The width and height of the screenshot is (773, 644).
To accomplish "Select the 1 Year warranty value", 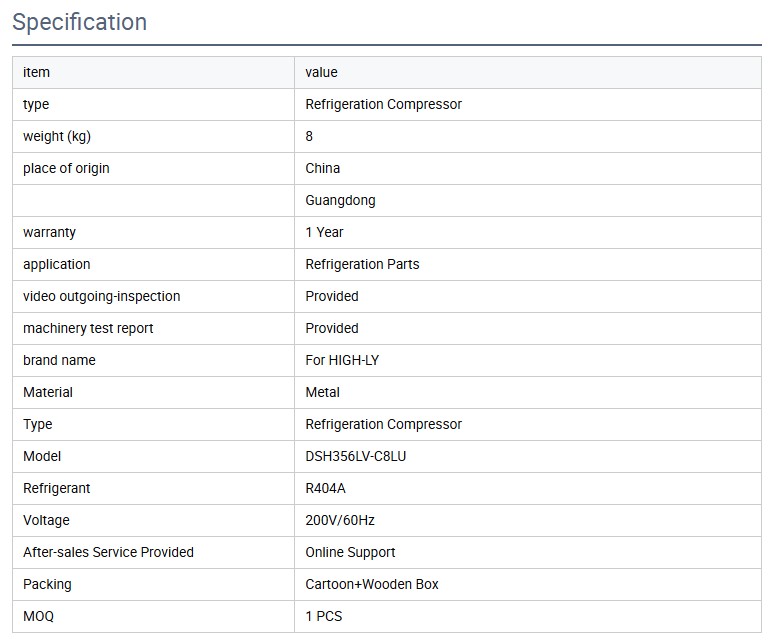I will click(x=324, y=232).
